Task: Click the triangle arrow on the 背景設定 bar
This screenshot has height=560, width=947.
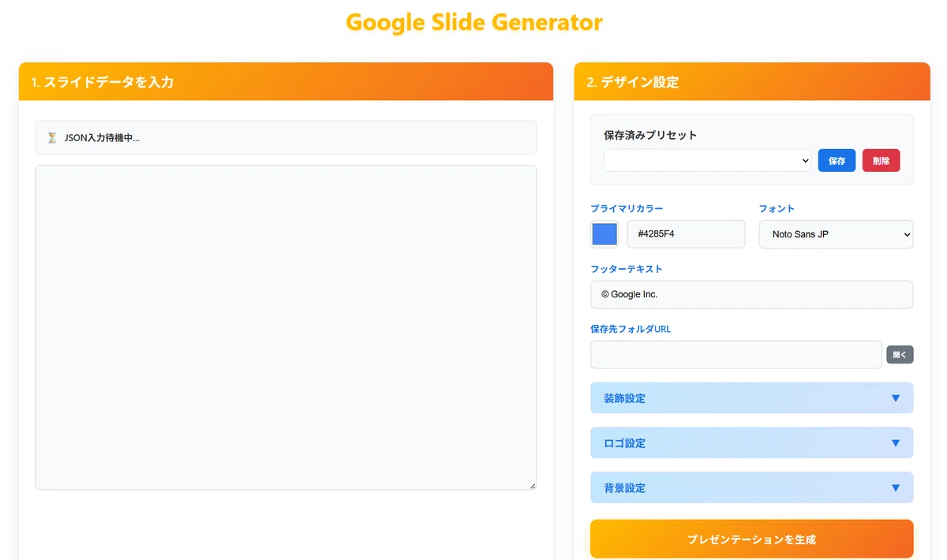Action: (895, 488)
